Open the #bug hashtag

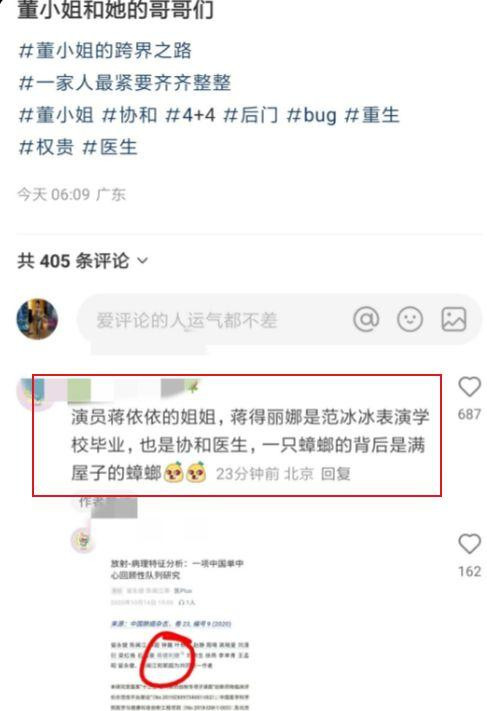coord(312,115)
